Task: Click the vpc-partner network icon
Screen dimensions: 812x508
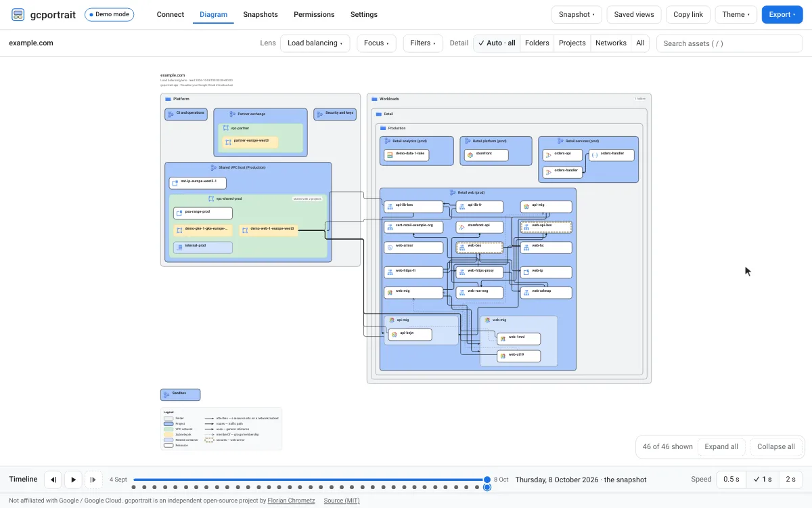Action: tap(227, 127)
